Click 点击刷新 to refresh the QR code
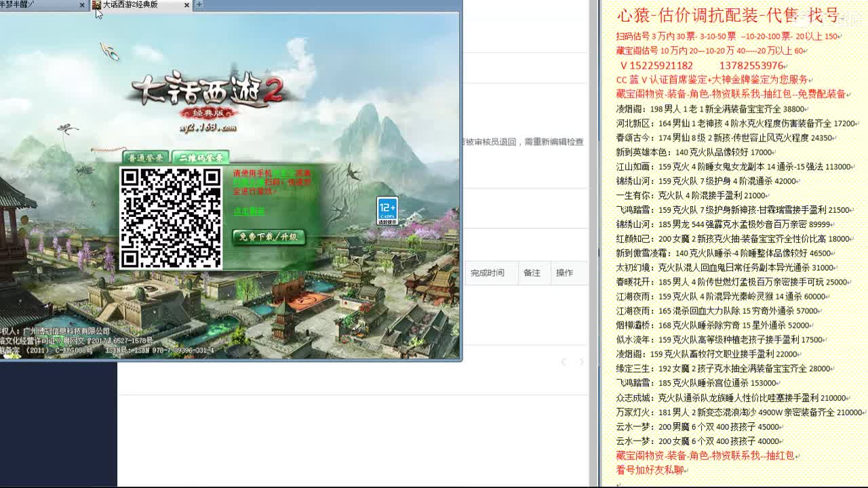The height and width of the screenshot is (488, 868). [249, 211]
